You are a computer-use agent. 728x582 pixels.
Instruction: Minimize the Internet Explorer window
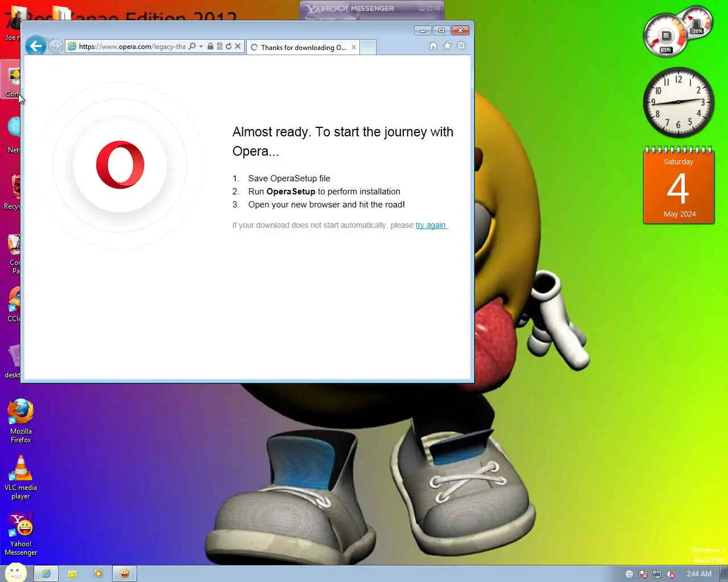[423, 30]
